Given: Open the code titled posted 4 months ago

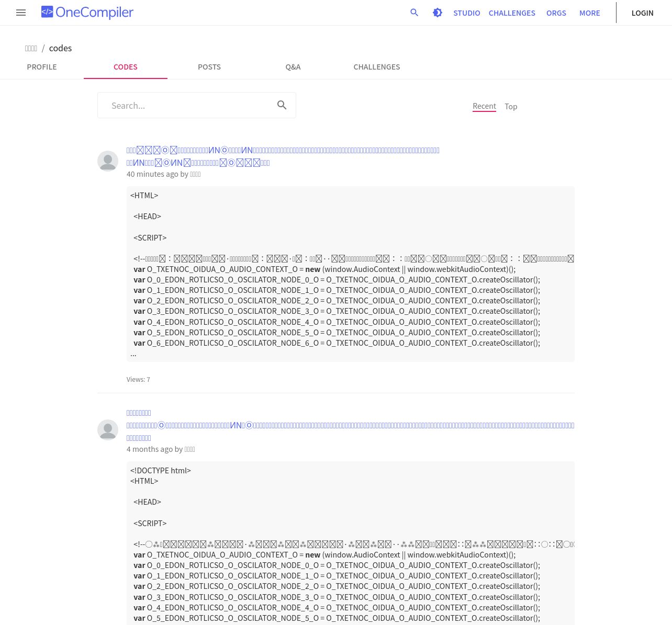Looking at the screenshot, I should [350, 425].
